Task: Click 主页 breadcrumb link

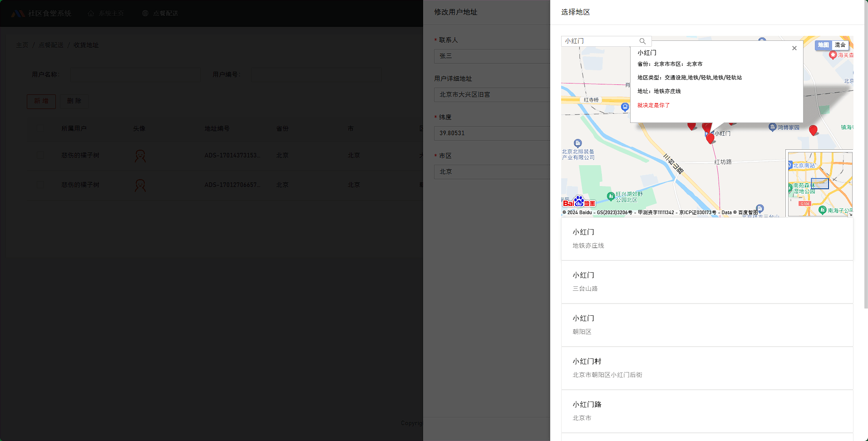Action: 22,45
